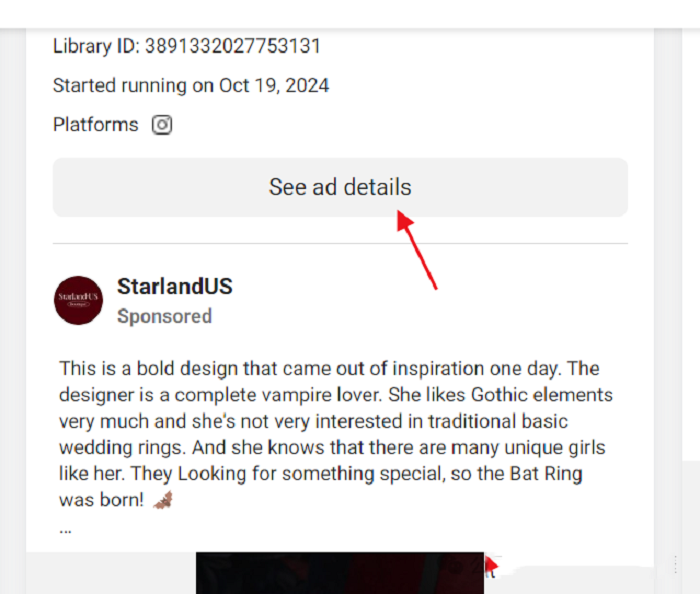This screenshot has width=700, height=594.
Task: Click the Bat Ring ad description paragraph
Action: click(336, 434)
